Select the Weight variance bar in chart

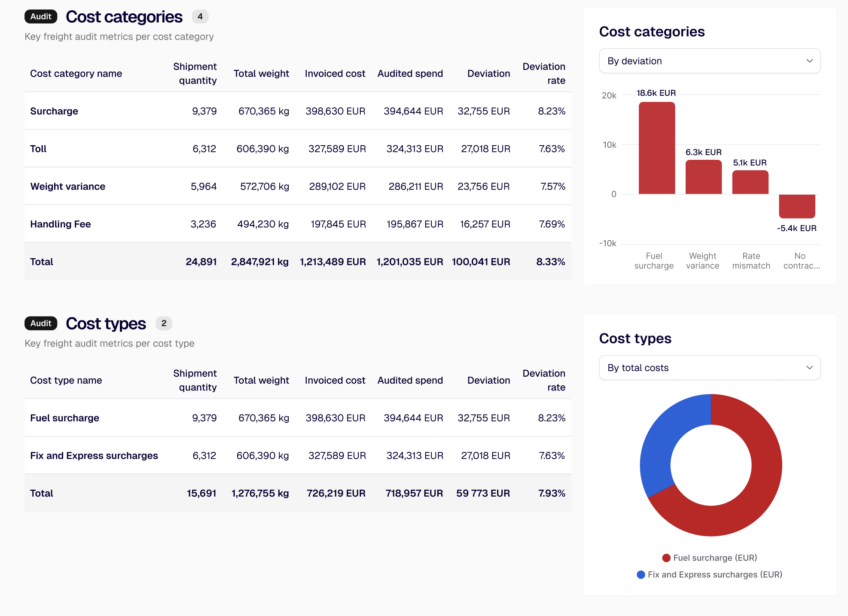coord(704,177)
